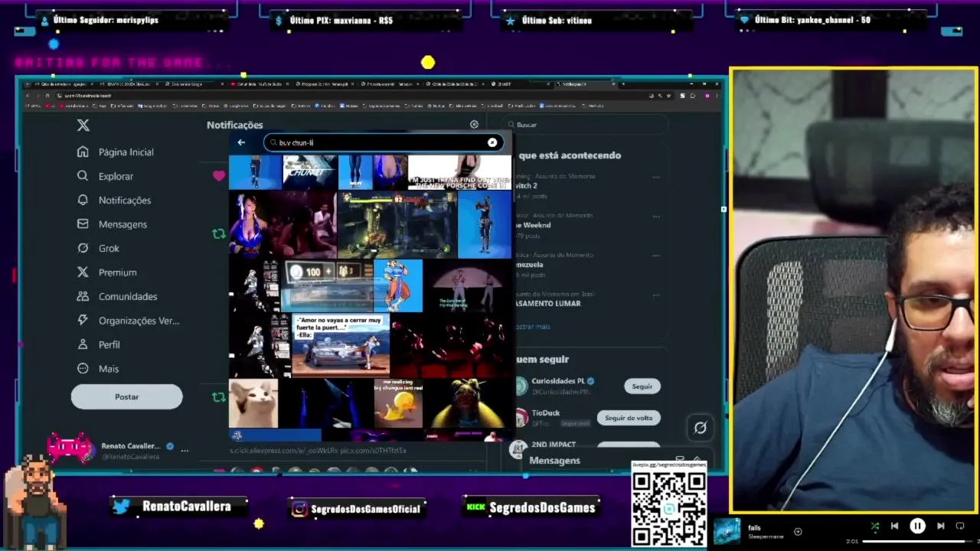The image size is (980, 551).
Task: Select the '100' coin counter GIF
Action: point(327,286)
